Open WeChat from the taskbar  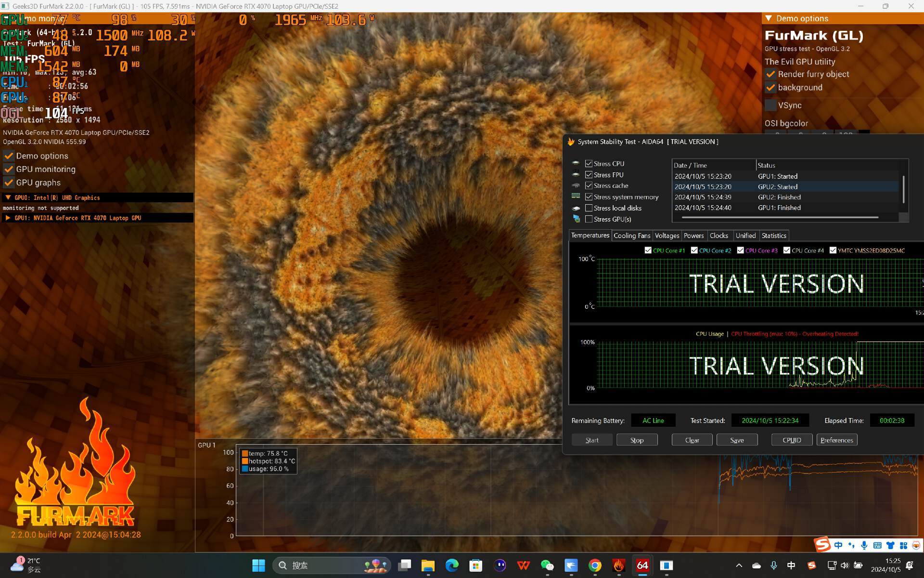(x=547, y=565)
